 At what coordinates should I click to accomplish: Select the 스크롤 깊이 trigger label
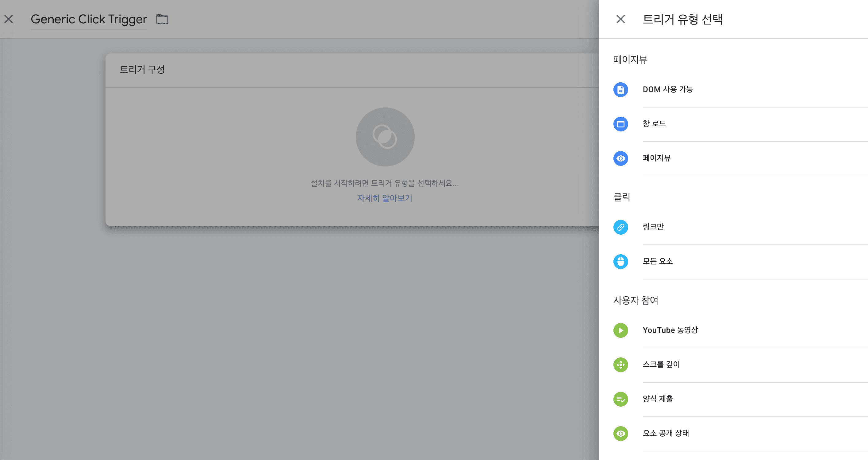pyautogui.click(x=661, y=364)
